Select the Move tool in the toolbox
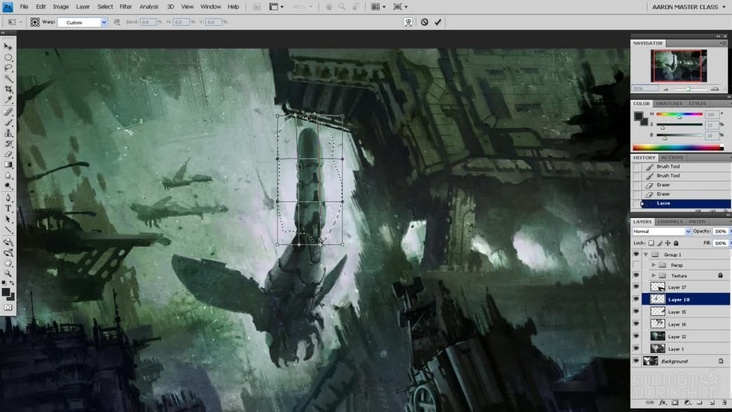Viewport: 732px width, 412px height. point(9,47)
